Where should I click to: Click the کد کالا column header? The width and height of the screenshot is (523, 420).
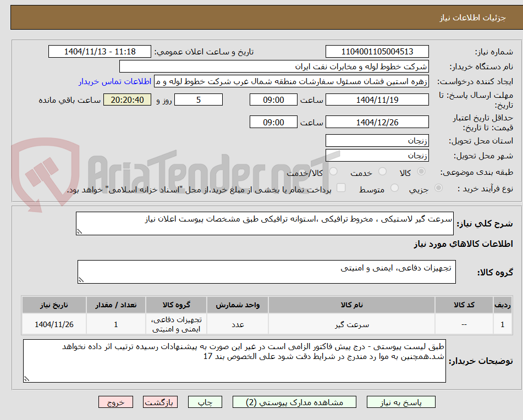pos(464,305)
